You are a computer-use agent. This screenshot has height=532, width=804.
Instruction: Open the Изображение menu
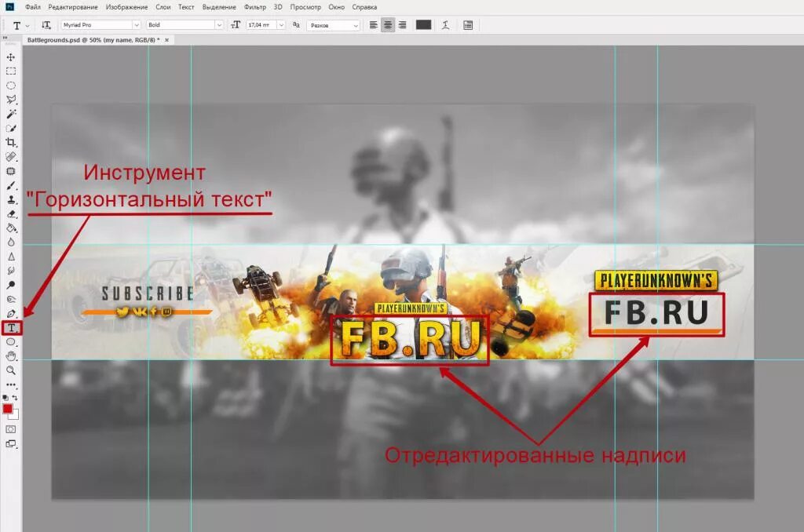tap(126, 7)
